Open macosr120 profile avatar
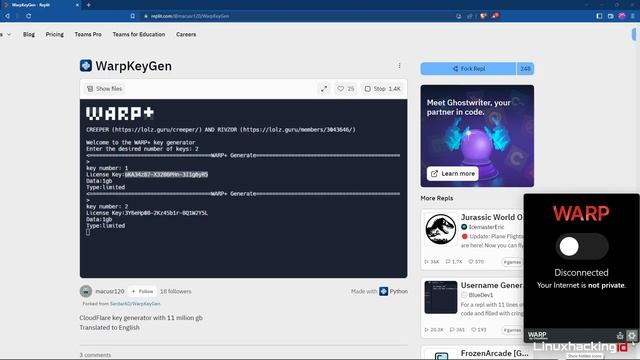Viewport: 640px width, 360px height. point(86,291)
